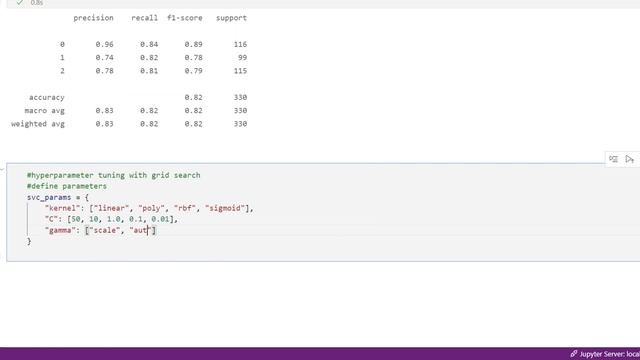Viewport: 640px width, 360px height.
Task: Click the "accuracy" row label
Action: (x=47, y=98)
